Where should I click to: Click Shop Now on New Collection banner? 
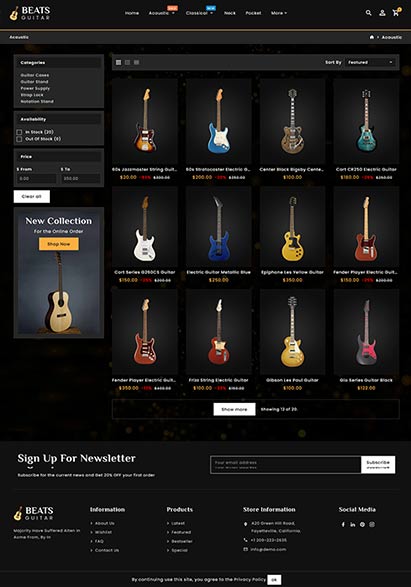point(59,244)
